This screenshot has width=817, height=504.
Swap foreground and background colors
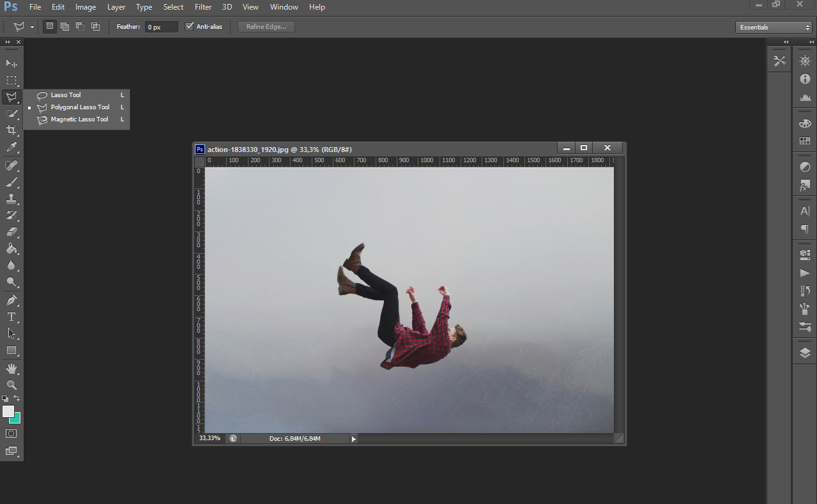17,398
